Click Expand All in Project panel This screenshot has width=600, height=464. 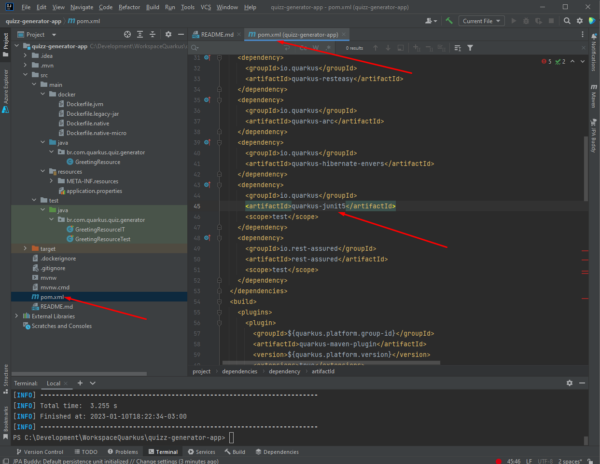point(140,34)
